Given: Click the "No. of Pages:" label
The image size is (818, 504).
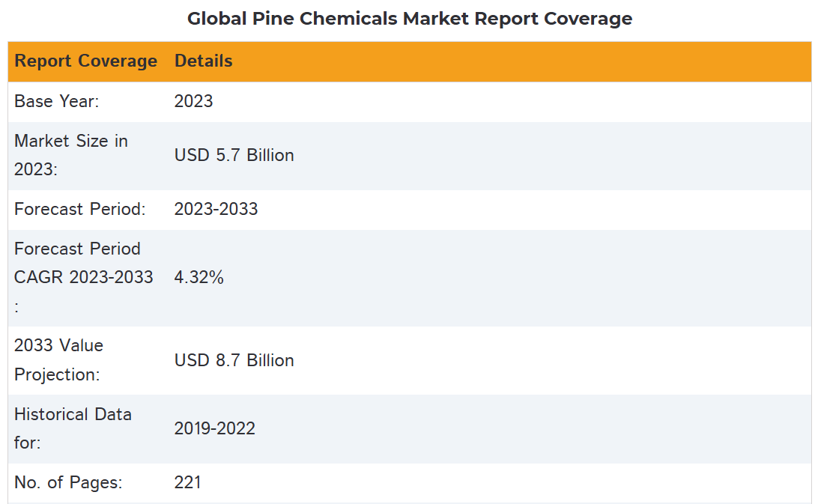Looking at the screenshot, I should click(x=68, y=483).
